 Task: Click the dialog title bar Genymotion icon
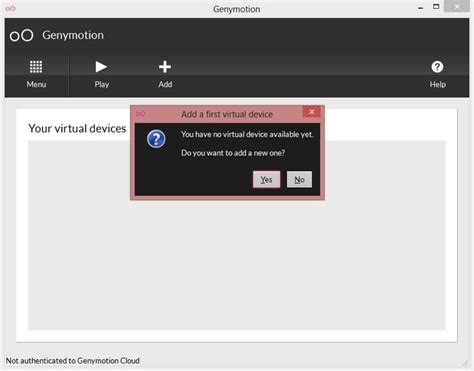tap(140, 114)
